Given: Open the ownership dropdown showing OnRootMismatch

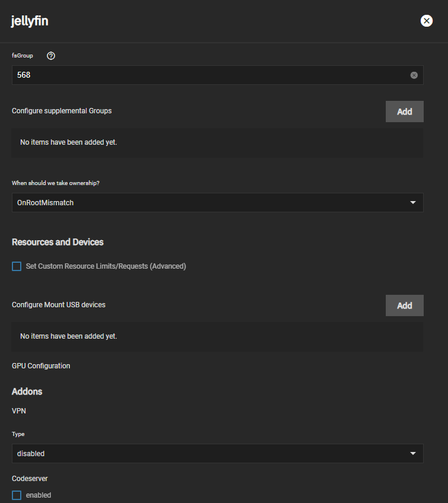Looking at the screenshot, I should click(217, 202).
